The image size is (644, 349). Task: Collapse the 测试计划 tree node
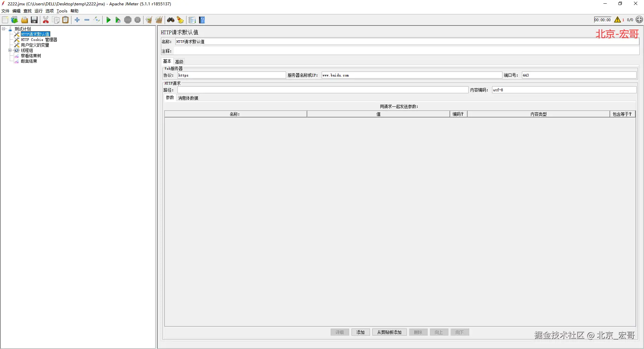click(x=4, y=29)
